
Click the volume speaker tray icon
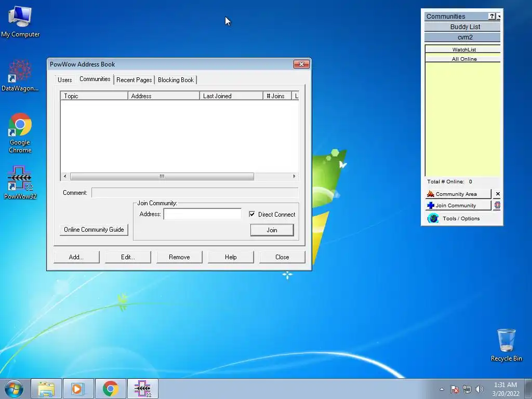coord(479,389)
